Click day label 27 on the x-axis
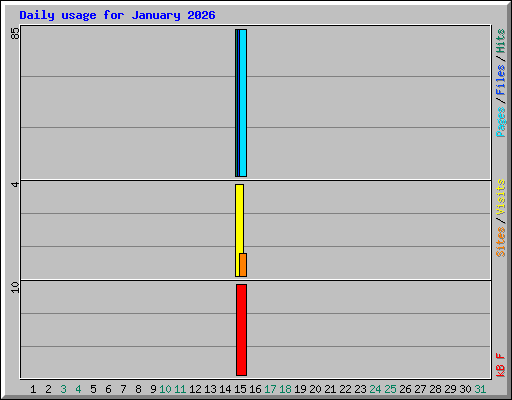The height and width of the screenshot is (400, 512). (420, 389)
